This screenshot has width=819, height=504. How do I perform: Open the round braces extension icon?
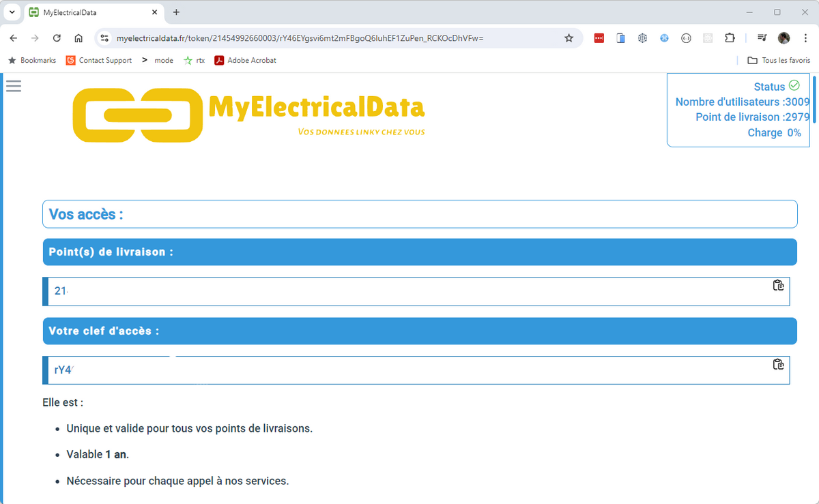click(686, 38)
